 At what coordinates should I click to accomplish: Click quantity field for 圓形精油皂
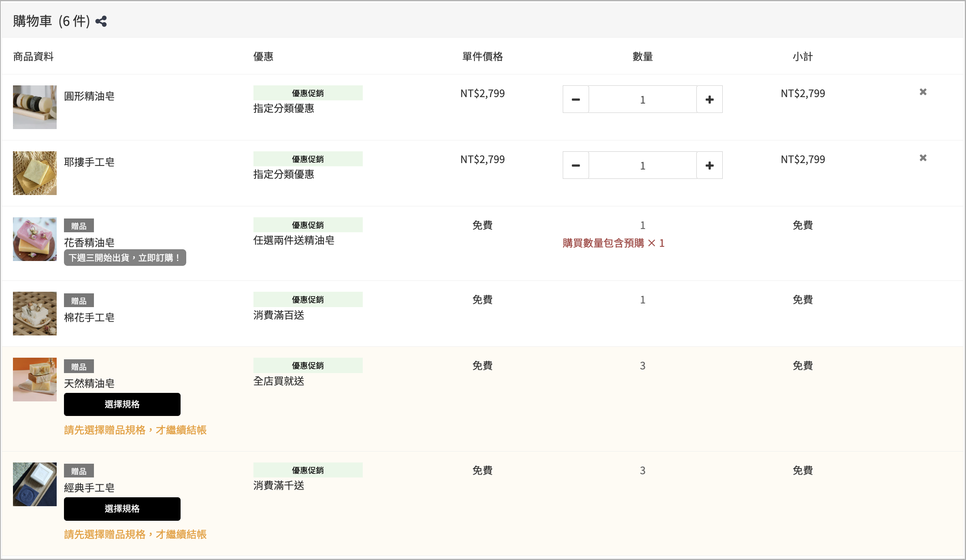tap(643, 99)
